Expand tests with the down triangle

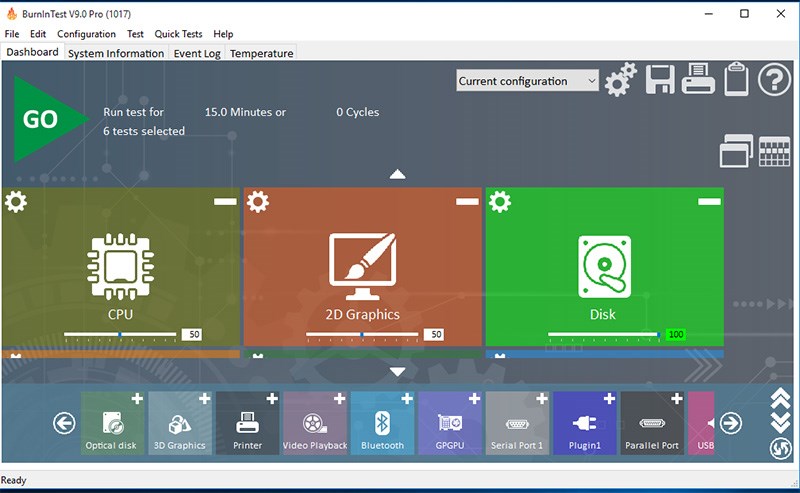coord(397,372)
